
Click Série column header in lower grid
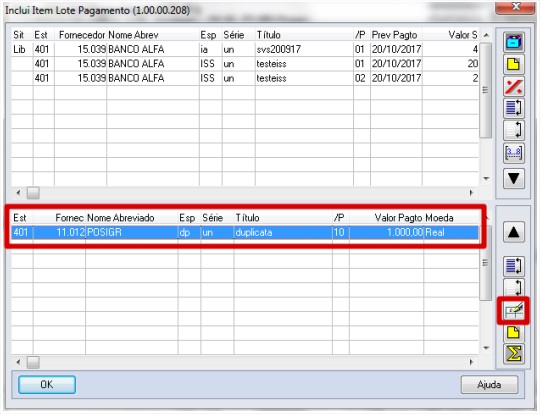click(x=212, y=218)
